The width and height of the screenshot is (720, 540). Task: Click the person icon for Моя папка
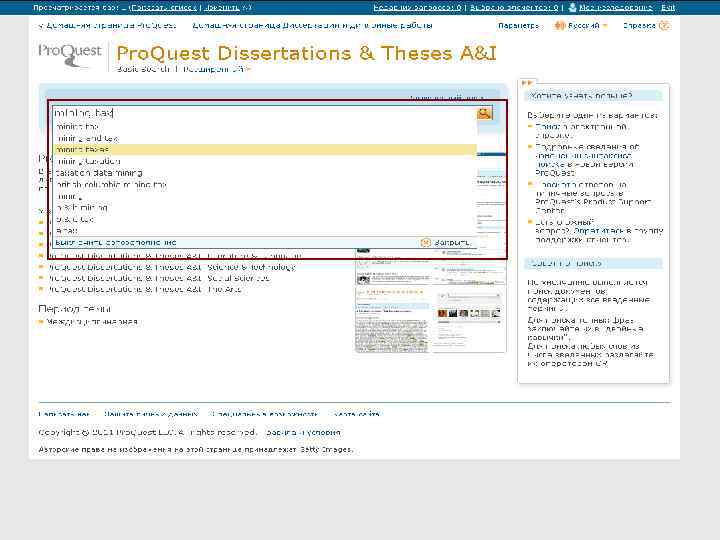click(x=572, y=7)
